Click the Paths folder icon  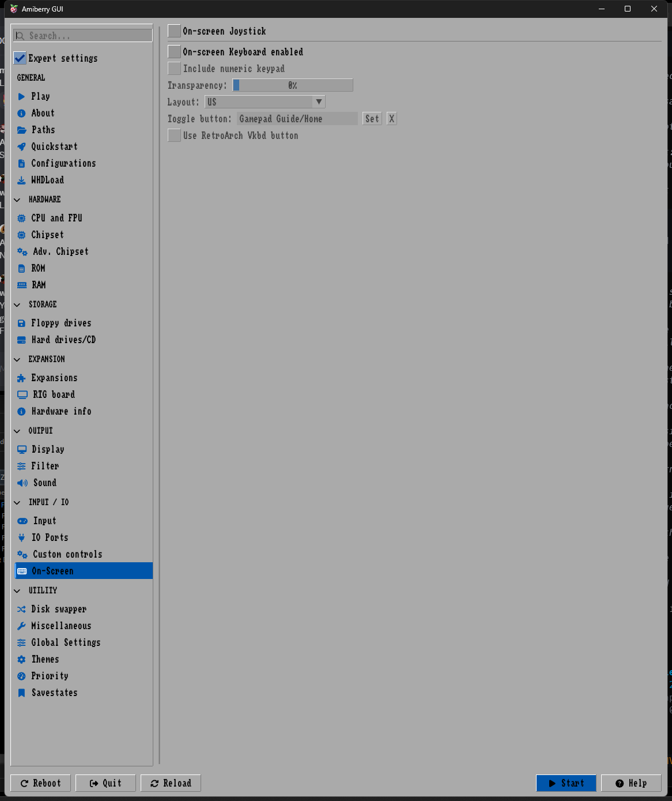pos(22,130)
